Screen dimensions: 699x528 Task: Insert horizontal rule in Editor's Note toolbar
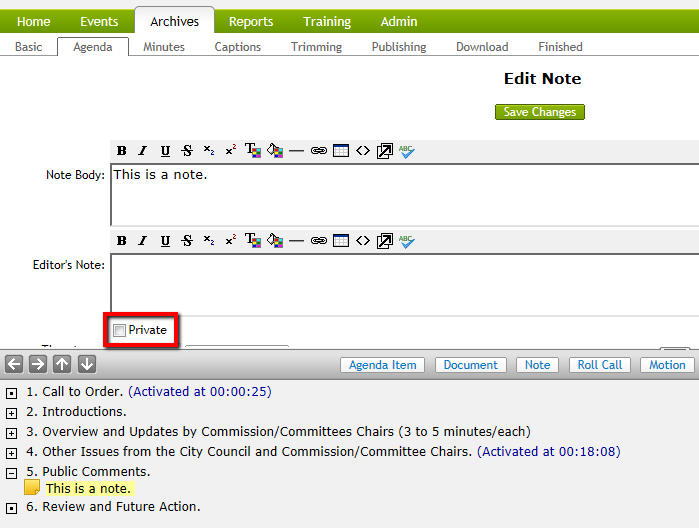[x=296, y=241]
